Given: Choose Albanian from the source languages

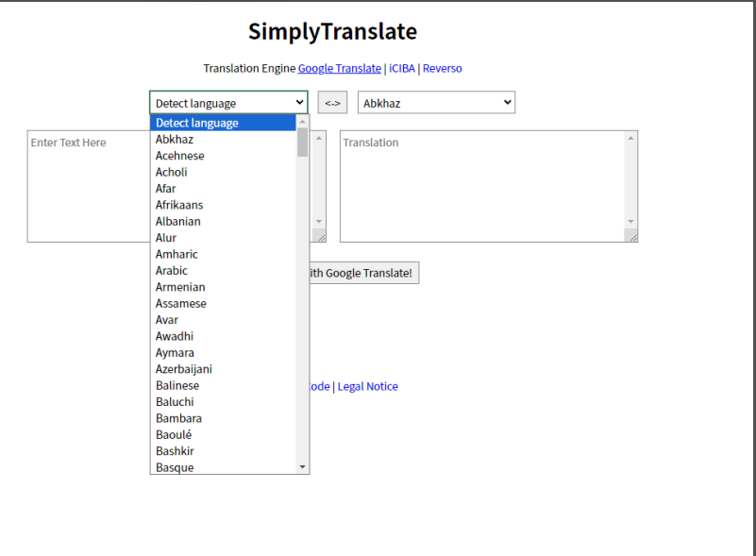Looking at the screenshot, I should point(178,221).
